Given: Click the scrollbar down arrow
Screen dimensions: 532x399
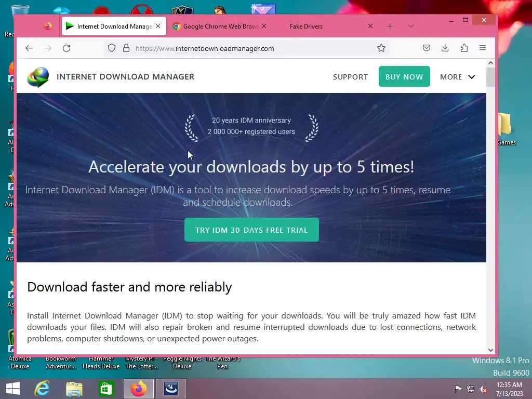Looking at the screenshot, I should pos(490,350).
